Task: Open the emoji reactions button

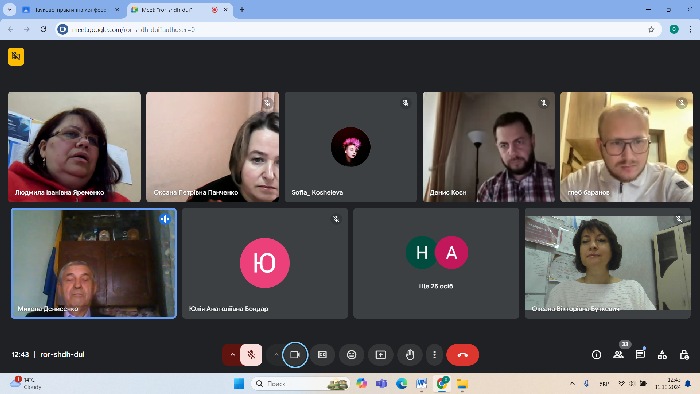Action: point(351,355)
